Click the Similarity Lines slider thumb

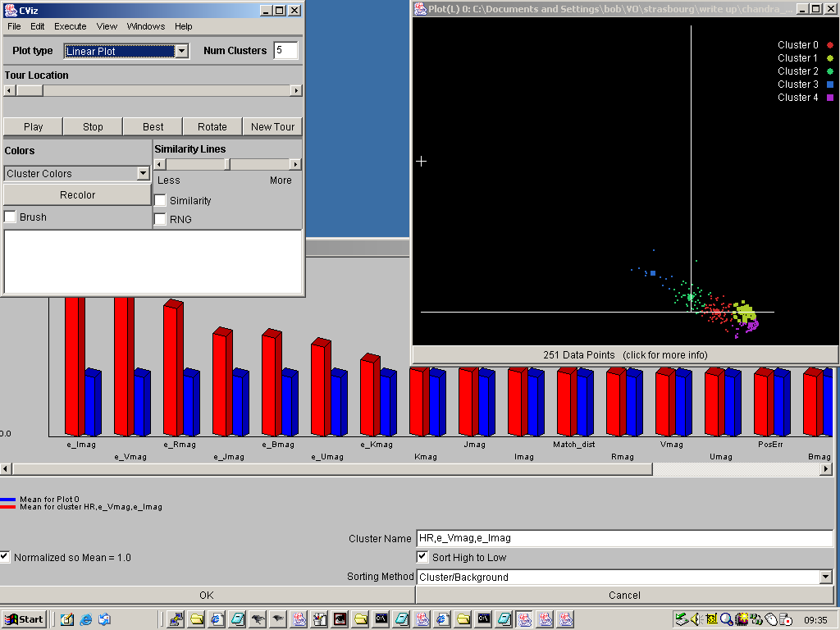pos(227,164)
